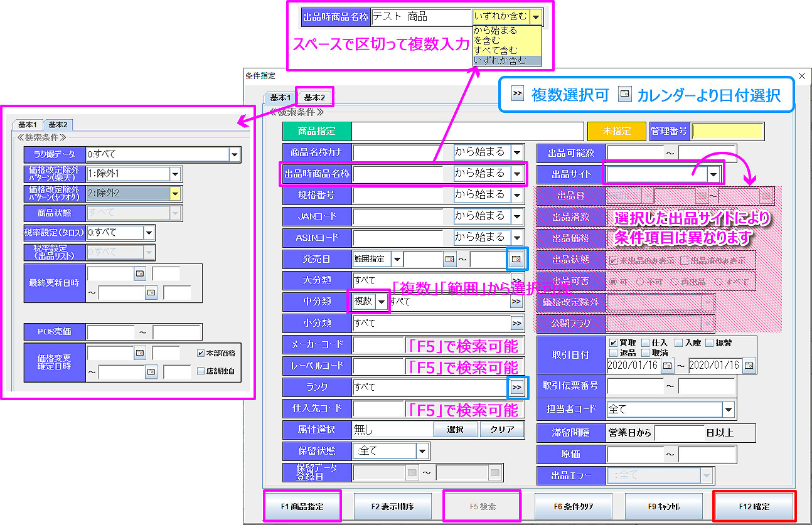Expand the 出品サイト dropdown

click(713, 174)
